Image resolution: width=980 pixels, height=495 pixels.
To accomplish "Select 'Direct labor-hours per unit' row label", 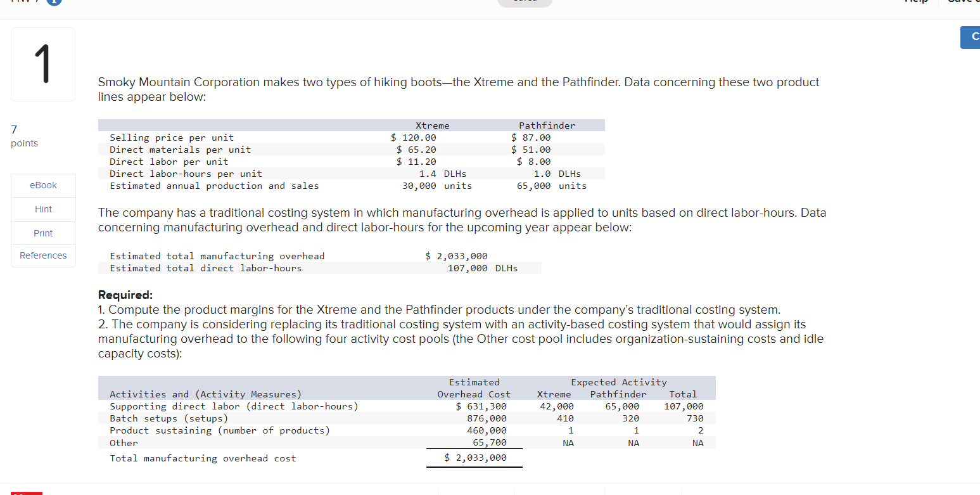I will point(186,174).
